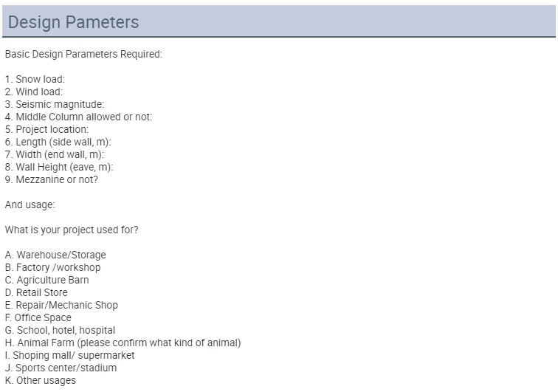Viewport: 558px width, 392px height.
Task: Select option K Other usages
Action: [40, 380]
